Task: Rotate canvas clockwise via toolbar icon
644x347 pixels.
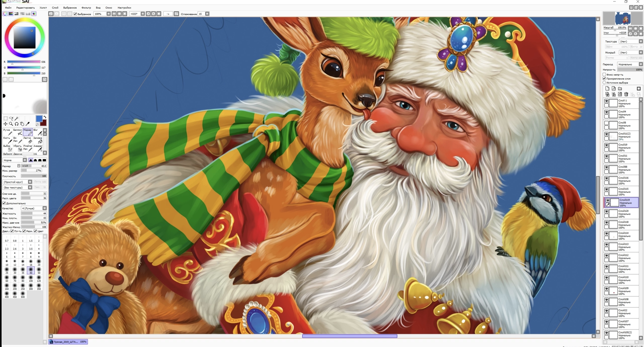Action: 154,14
